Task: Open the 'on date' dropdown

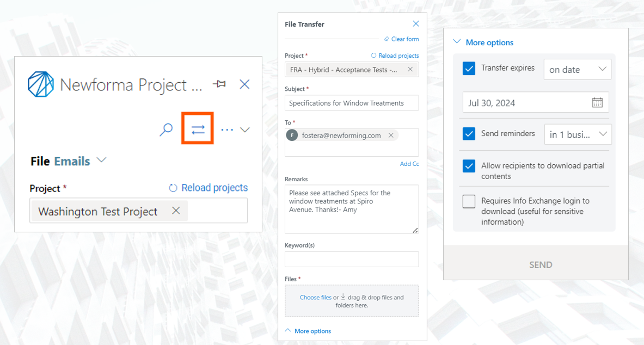Action: click(578, 69)
